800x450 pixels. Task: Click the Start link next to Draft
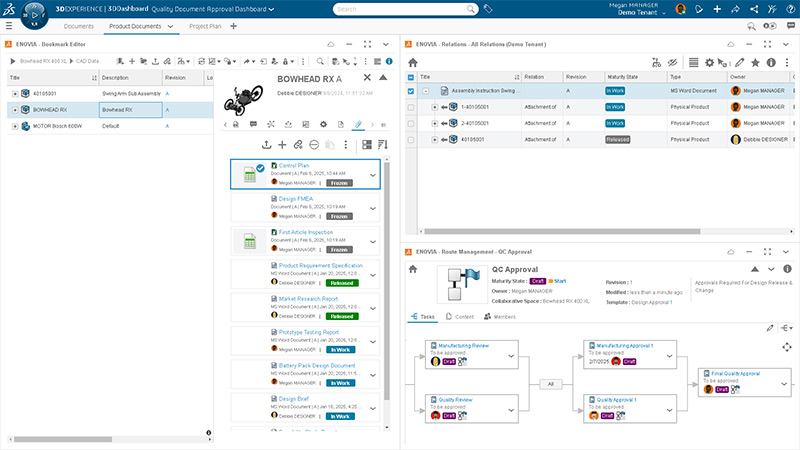coord(560,282)
